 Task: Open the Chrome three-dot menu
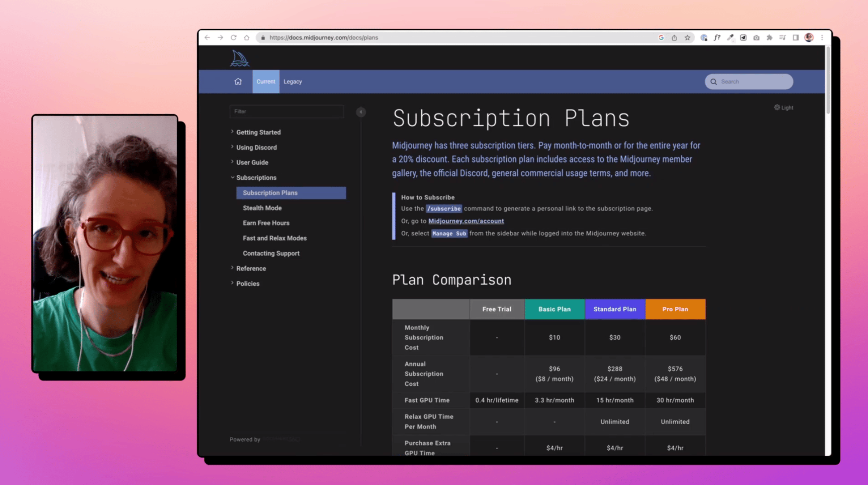pos(822,38)
